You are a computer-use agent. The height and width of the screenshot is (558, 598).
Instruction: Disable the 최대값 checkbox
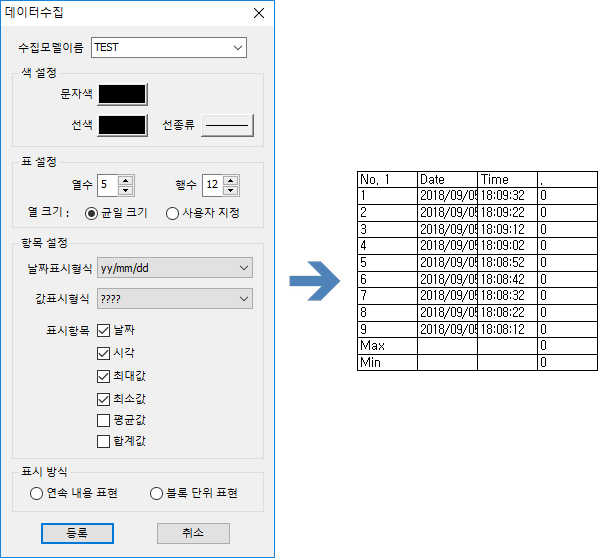[x=103, y=376]
